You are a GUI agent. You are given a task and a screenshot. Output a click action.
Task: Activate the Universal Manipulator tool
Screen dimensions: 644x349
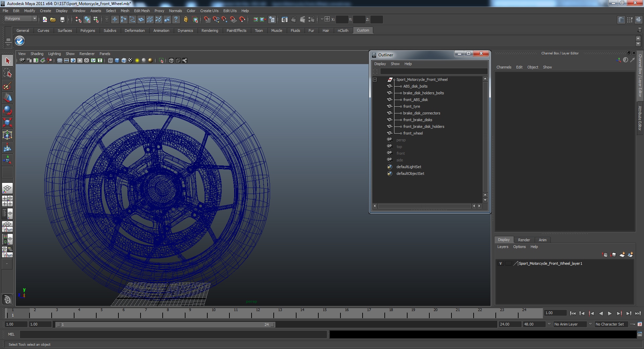tap(7, 135)
